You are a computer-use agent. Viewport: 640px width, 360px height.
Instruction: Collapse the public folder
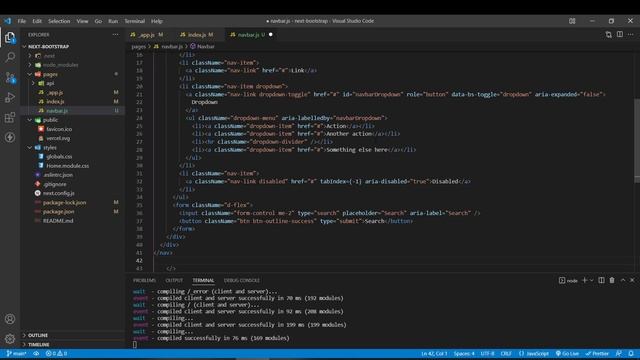[30, 120]
